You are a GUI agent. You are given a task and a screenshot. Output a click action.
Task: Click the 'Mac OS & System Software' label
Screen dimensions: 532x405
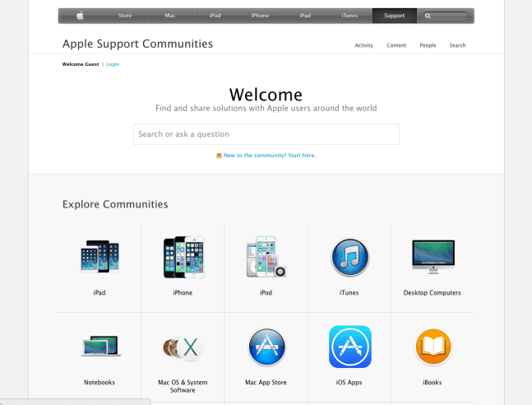click(183, 386)
